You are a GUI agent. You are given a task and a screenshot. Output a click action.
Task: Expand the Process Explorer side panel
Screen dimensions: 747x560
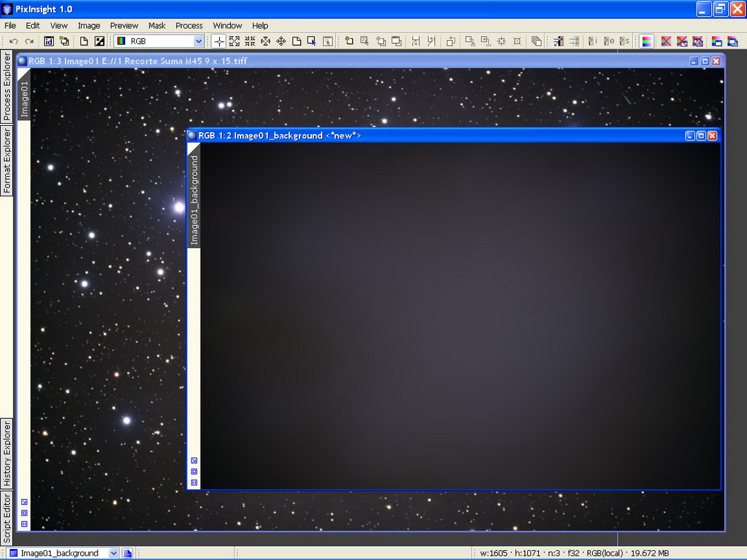(7, 86)
